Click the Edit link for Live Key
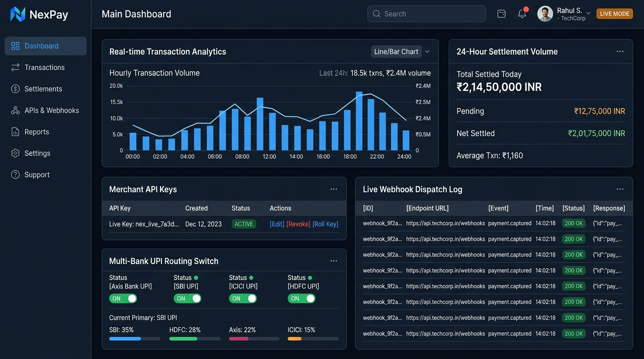This screenshot has height=359, width=644. pyautogui.click(x=277, y=224)
